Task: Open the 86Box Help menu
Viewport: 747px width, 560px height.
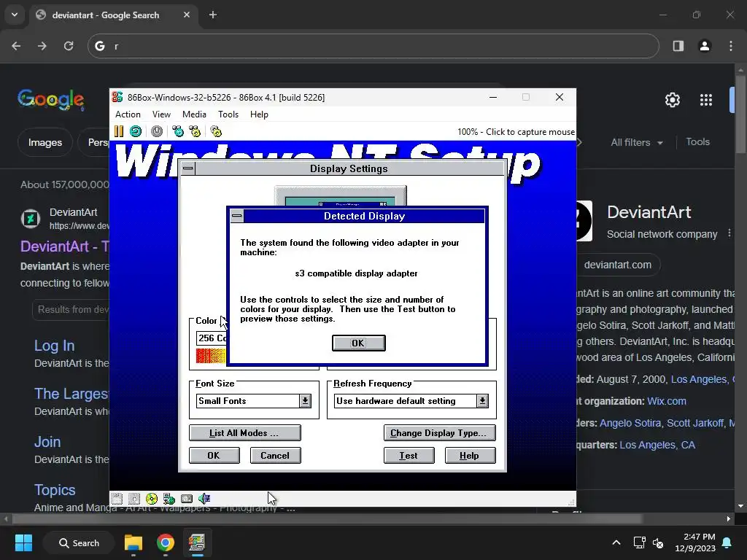Action: point(259,114)
